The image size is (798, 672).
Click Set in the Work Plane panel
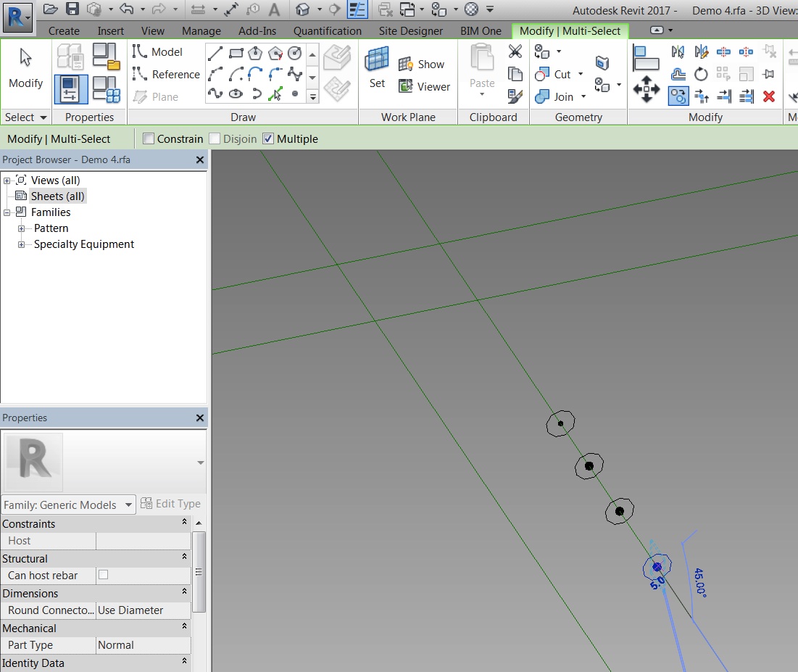click(376, 70)
